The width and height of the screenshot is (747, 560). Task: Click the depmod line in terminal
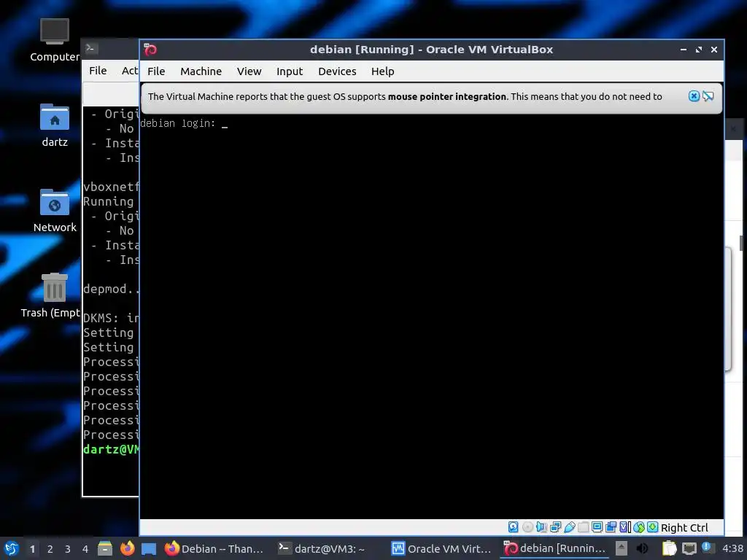[111, 289]
